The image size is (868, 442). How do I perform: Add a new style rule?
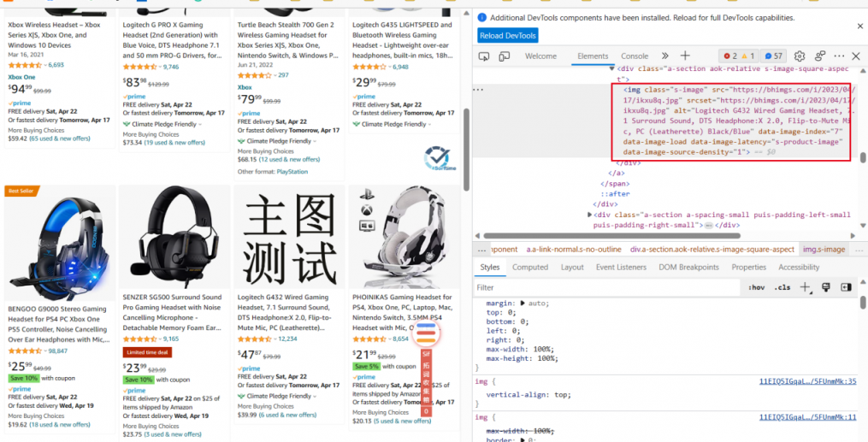coord(806,287)
